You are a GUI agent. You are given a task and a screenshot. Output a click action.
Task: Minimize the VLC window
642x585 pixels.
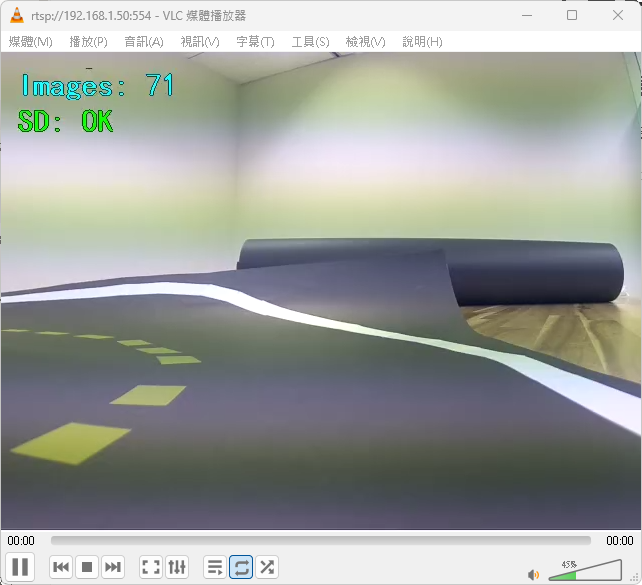[527, 16]
